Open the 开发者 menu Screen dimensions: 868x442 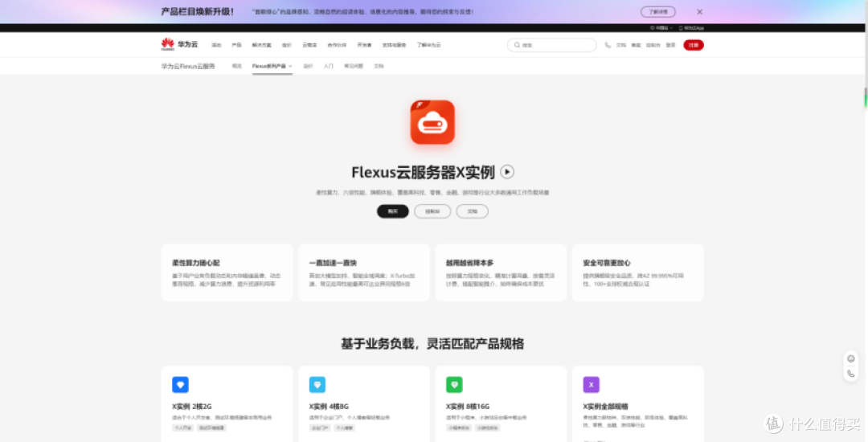(364, 45)
